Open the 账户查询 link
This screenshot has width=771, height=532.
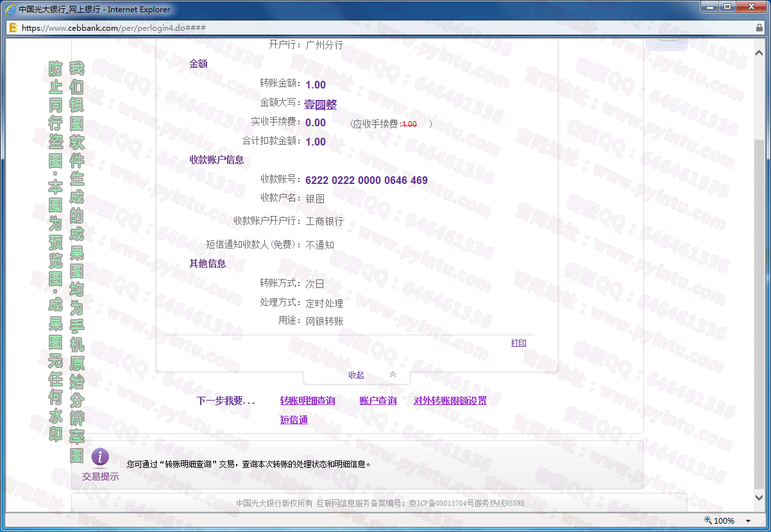coord(378,401)
